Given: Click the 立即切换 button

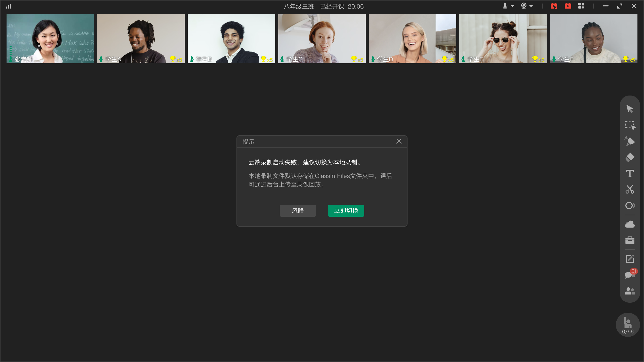Looking at the screenshot, I should (346, 211).
